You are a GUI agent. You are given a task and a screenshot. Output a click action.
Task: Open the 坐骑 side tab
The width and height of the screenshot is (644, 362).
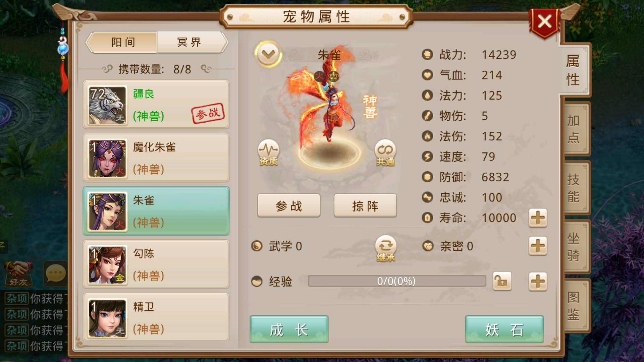pyautogui.click(x=574, y=247)
